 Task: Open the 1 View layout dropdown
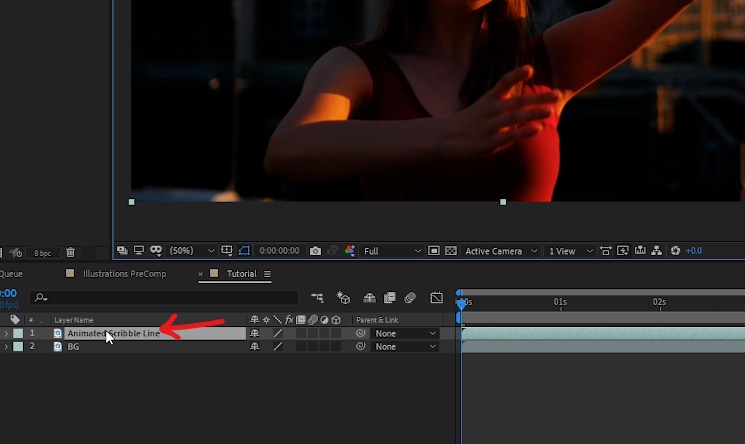(570, 251)
